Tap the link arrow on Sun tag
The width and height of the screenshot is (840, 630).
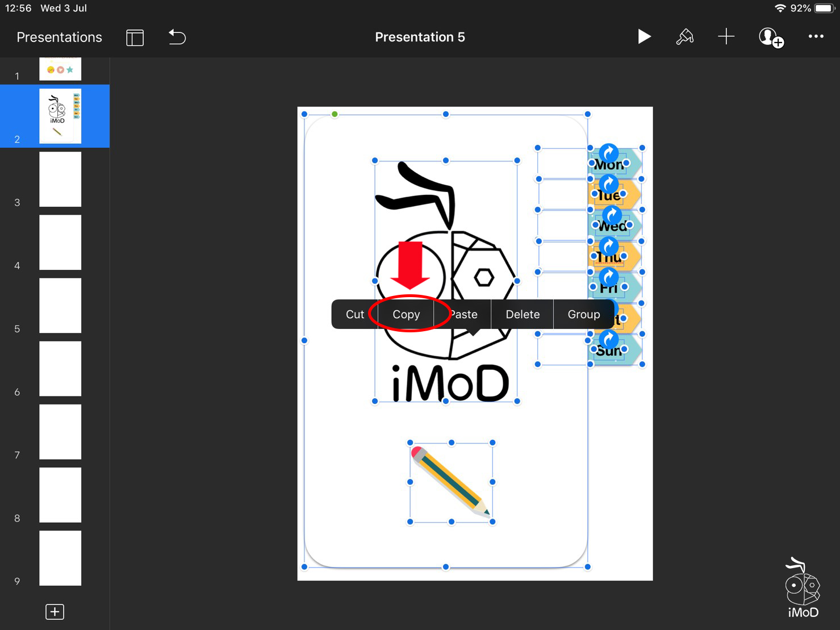coord(609,339)
